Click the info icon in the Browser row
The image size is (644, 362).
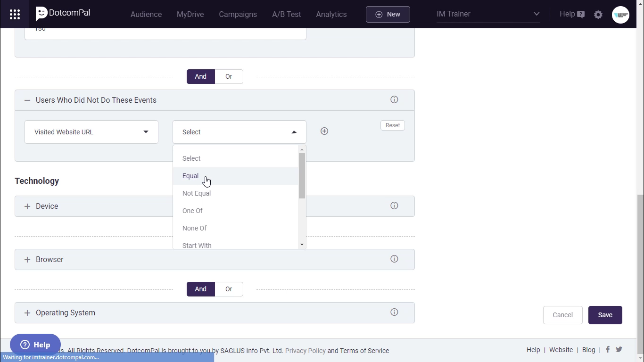[394, 259]
